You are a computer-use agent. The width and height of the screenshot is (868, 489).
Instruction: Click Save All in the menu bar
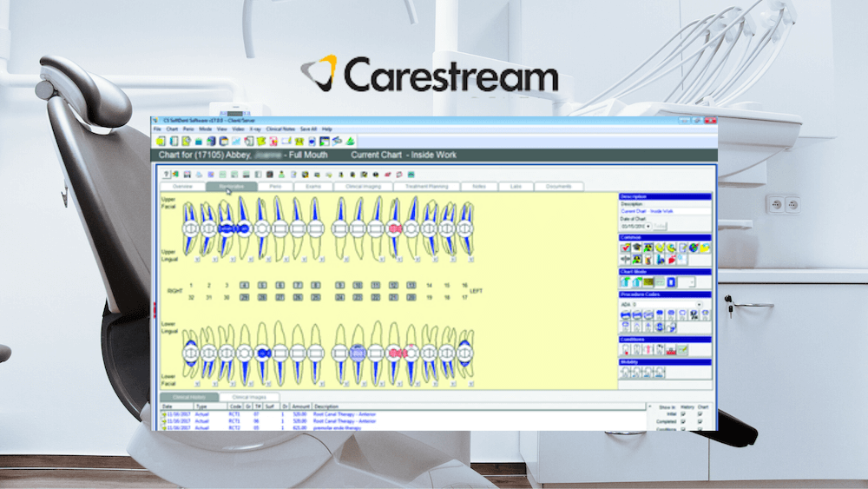point(308,129)
